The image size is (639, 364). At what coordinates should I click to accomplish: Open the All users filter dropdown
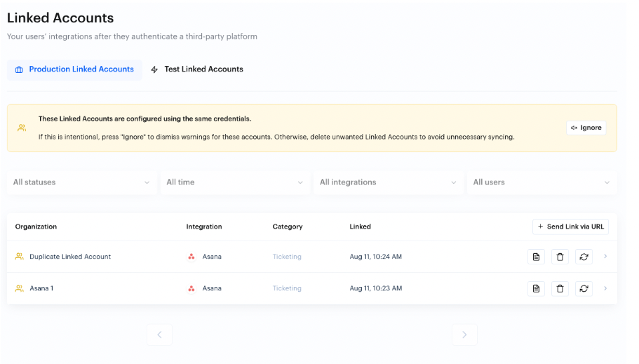[x=542, y=182]
